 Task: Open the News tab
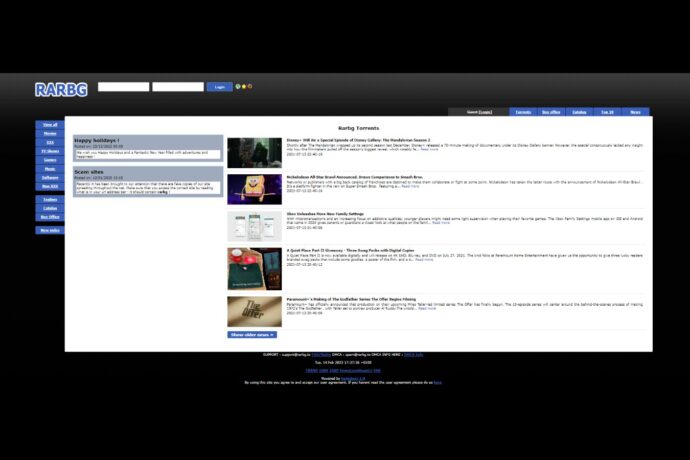635,112
